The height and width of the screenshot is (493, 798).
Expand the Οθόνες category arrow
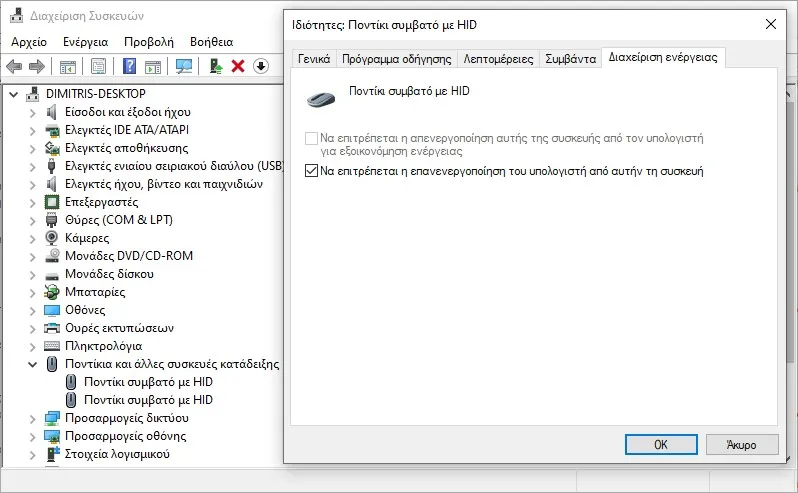[33, 311]
